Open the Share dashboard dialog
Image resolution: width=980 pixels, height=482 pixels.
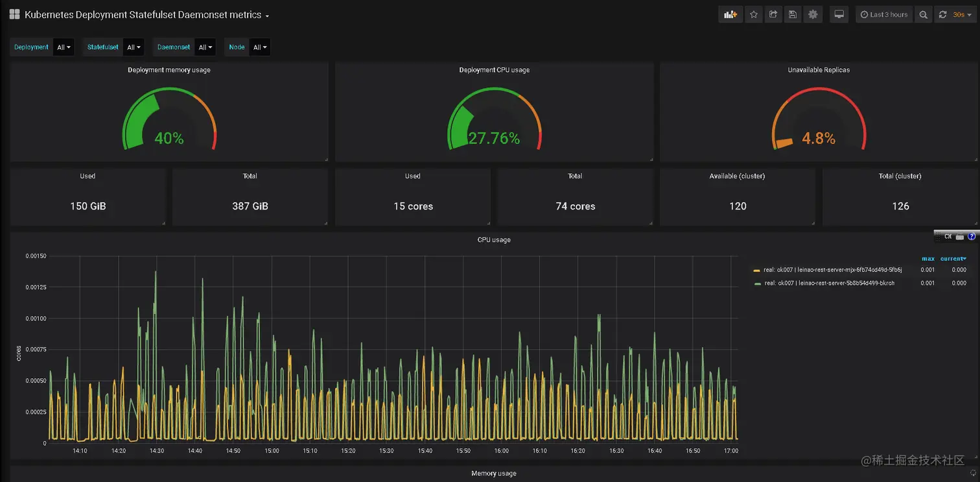coord(773,14)
